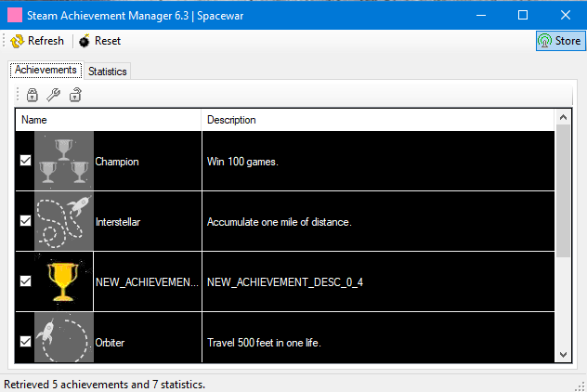
Task: Click the pink application icon in title bar
Action: click(15, 16)
